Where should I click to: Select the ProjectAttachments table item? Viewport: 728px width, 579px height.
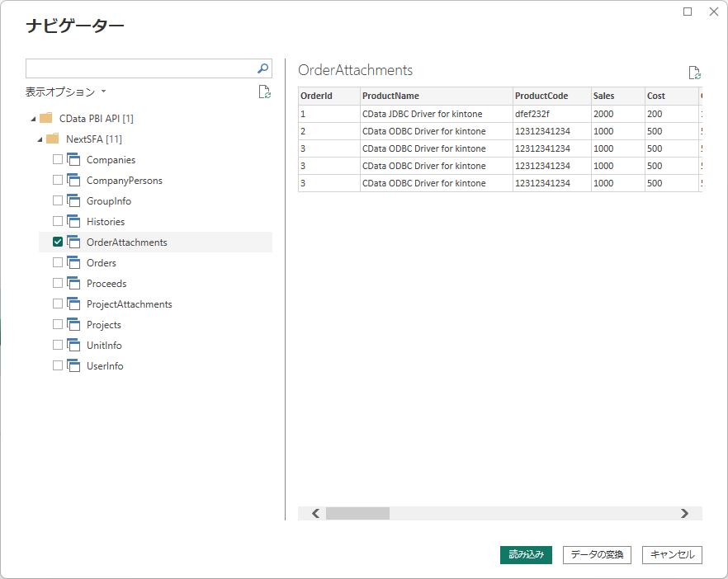coord(129,304)
